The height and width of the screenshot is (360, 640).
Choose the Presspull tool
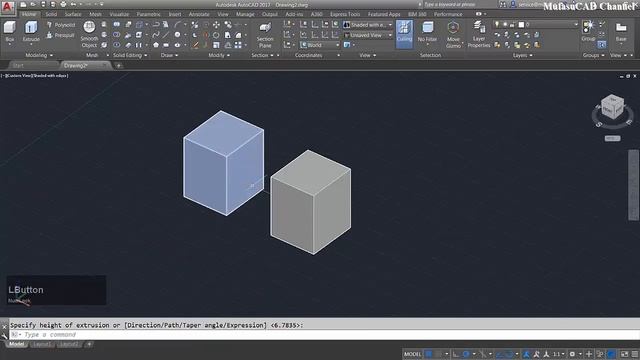(x=60, y=36)
